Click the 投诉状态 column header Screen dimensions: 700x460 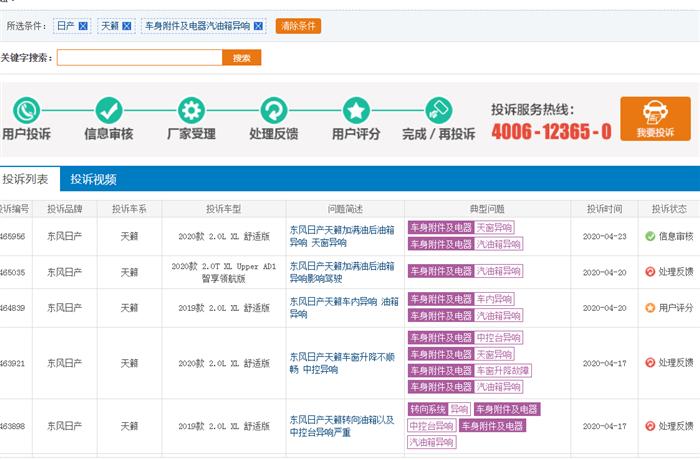pos(669,209)
